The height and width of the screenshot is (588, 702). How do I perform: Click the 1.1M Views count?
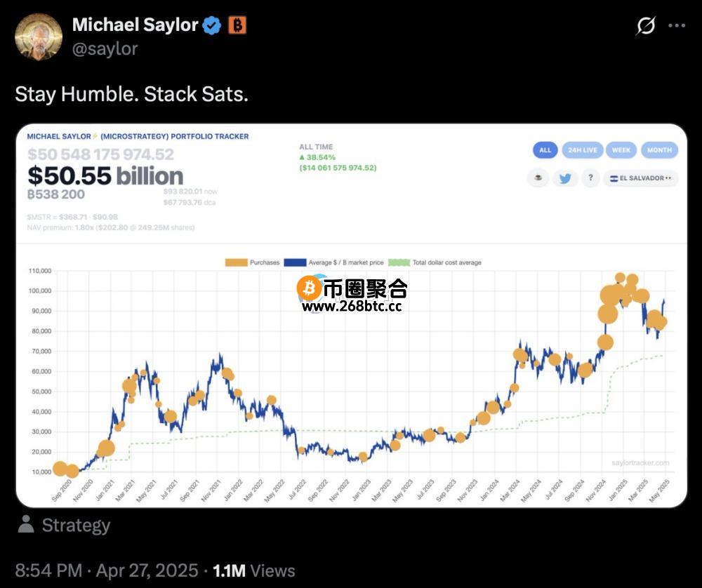tap(254, 570)
